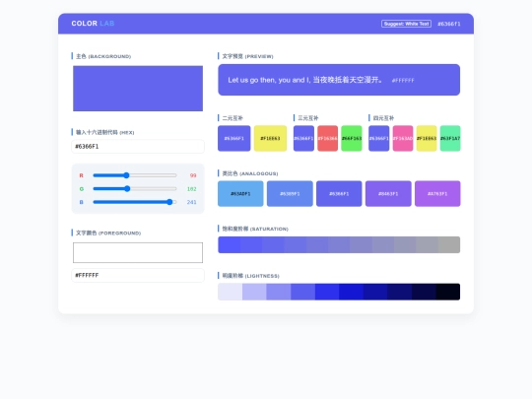Adjust the green G channel slider
This screenshot has width=532, height=399.
coord(135,188)
